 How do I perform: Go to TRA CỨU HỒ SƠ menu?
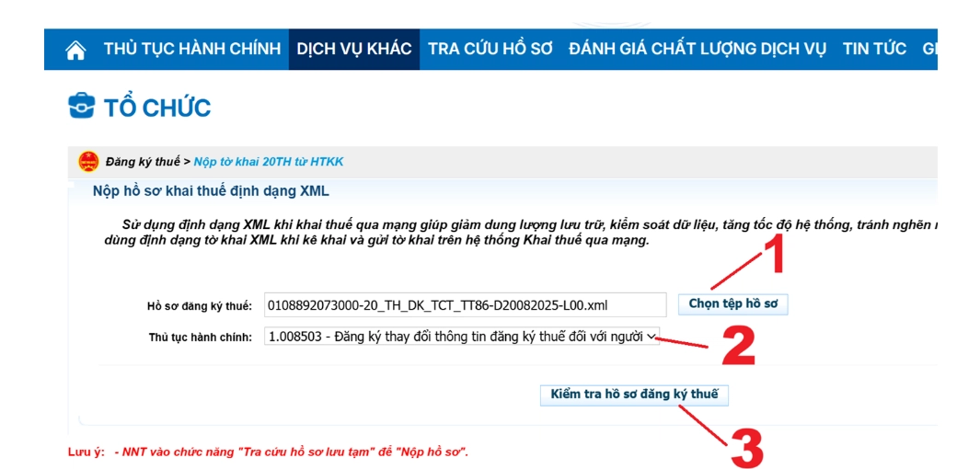[490, 50]
